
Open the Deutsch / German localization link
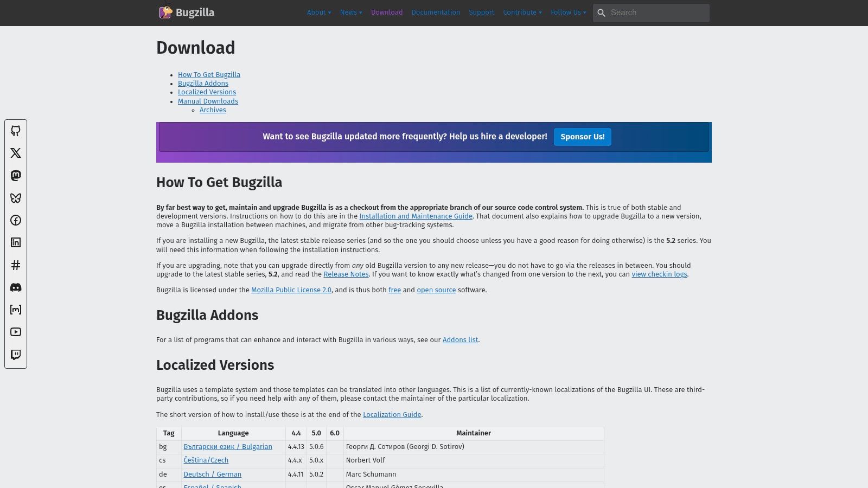click(x=212, y=474)
